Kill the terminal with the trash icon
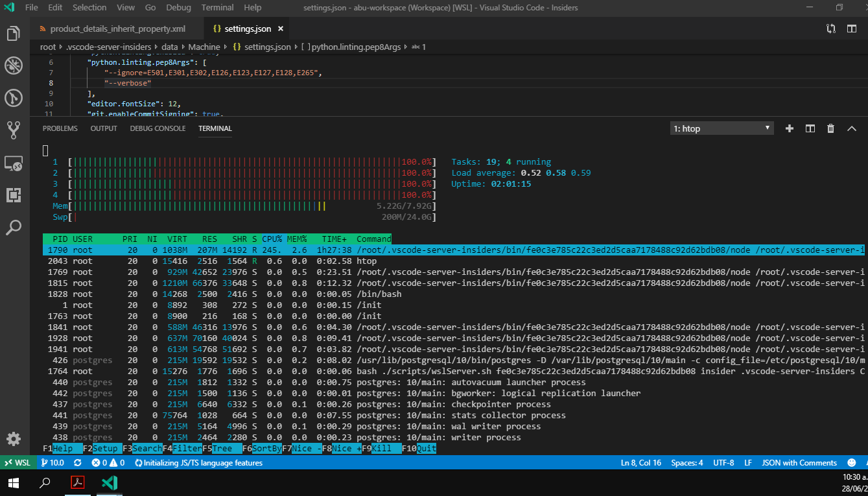Viewport: 868px width, 496px height. [x=830, y=128]
